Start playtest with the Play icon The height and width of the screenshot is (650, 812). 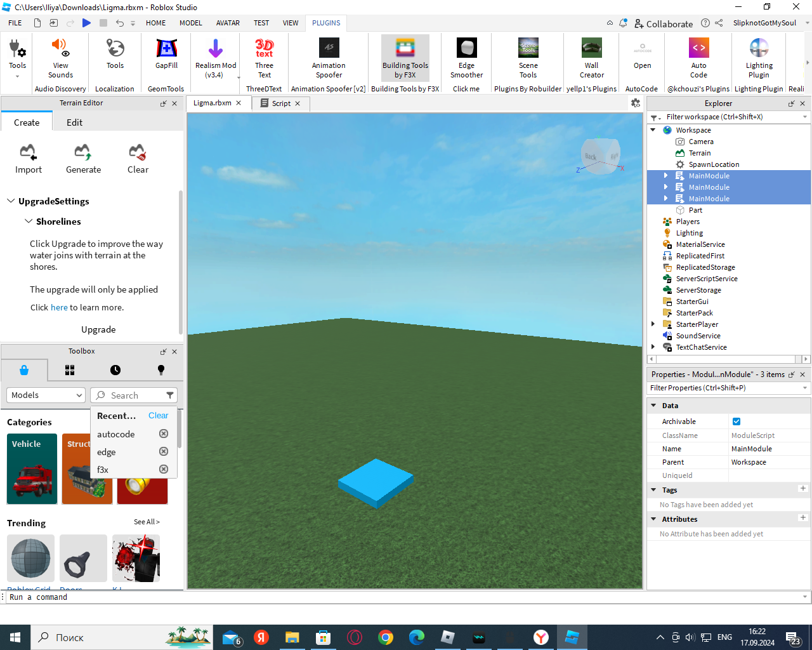tap(86, 23)
